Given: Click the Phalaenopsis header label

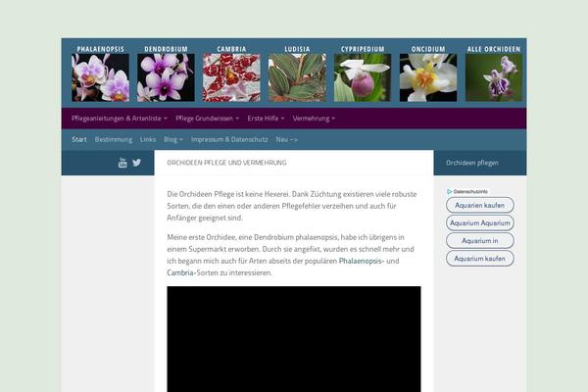Looking at the screenshot, I should [101, 49].
